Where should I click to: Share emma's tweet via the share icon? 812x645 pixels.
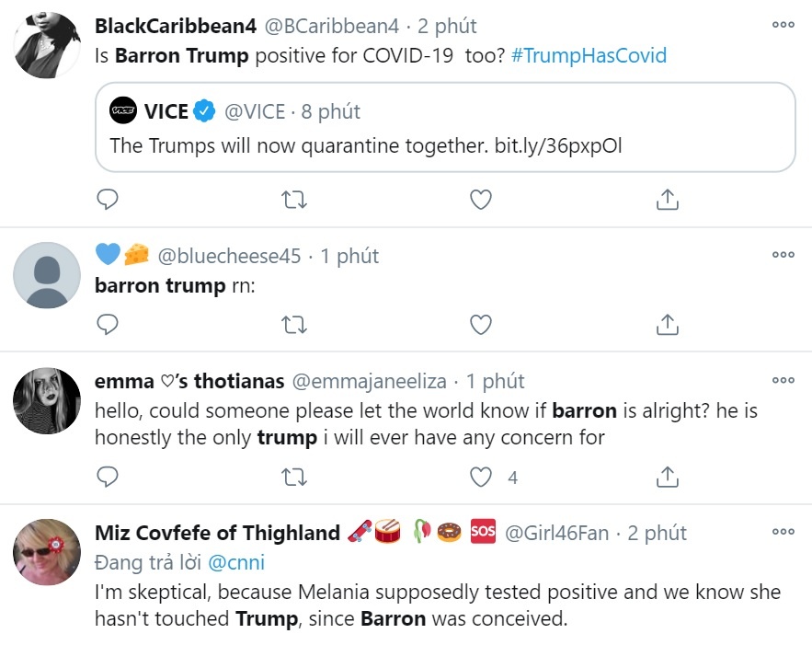pyautogui.click(x=667, y=477)
